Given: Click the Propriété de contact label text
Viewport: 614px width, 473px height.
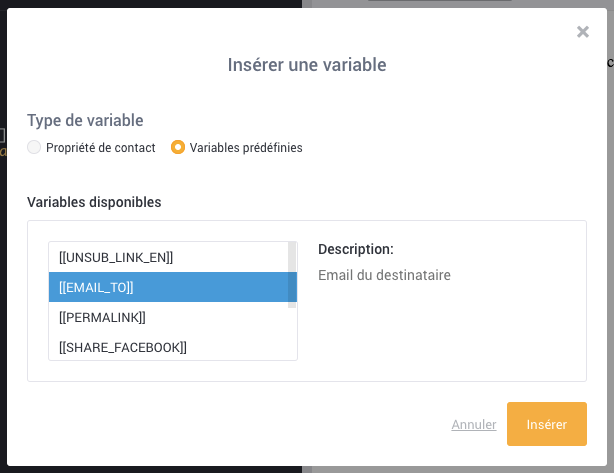Looking at the screenshot, I should [x=101, y=148].
